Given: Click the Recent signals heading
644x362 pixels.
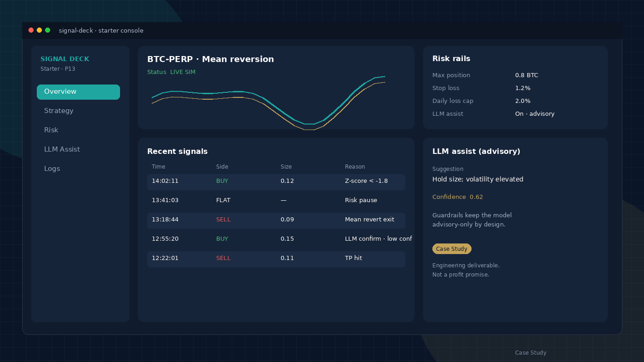Looking at the screenshot, I should (x=177, y=152).
